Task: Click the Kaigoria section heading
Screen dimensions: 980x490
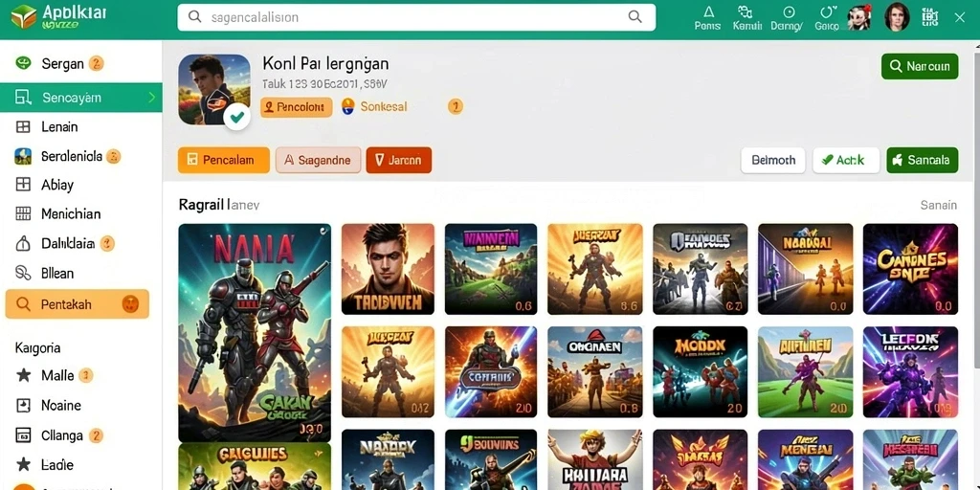Action: (x=38, y=347)
